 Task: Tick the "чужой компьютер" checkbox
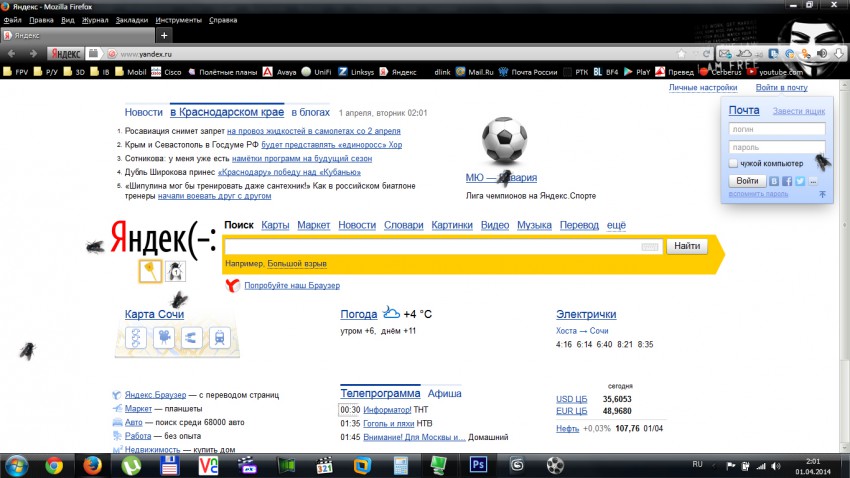click(734, 163)
